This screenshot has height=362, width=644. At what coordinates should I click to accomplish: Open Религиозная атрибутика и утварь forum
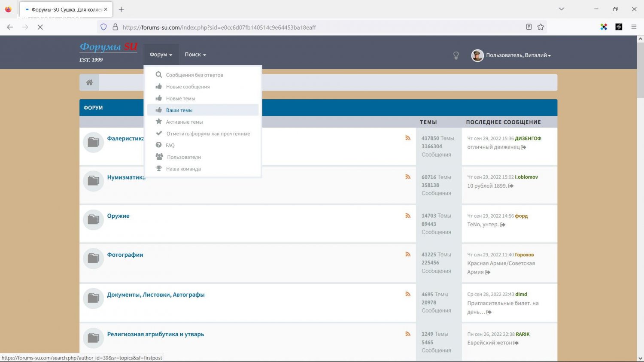155,334
